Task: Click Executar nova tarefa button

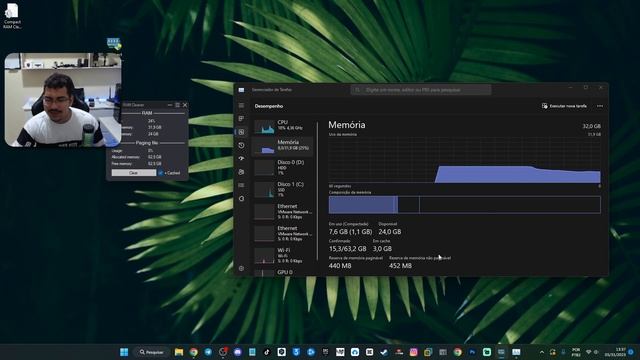Action: click(564, 106)
